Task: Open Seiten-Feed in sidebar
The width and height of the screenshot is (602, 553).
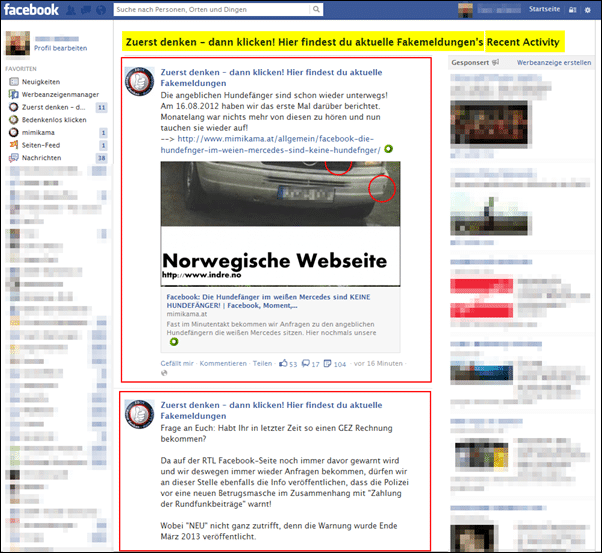Action: [41, 145]
